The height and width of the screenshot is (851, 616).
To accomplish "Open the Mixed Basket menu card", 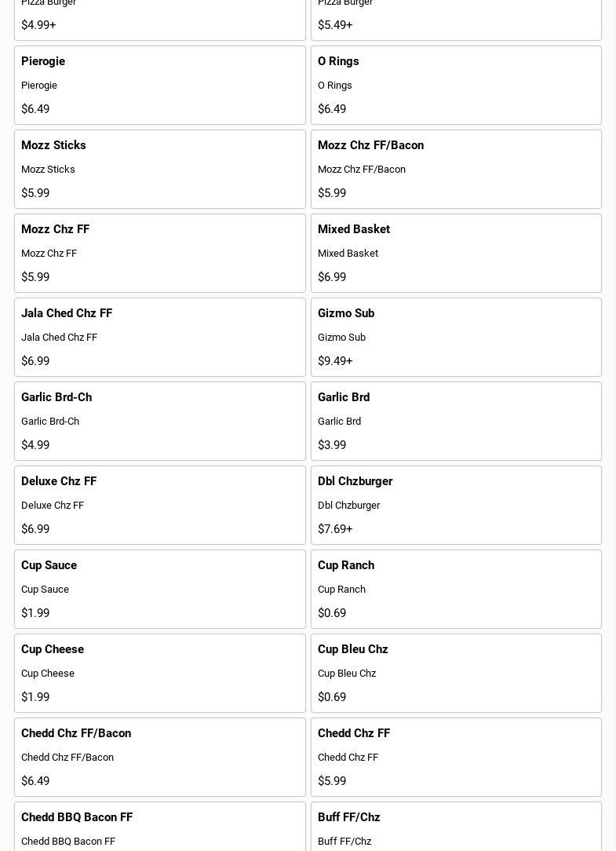I will coord(456,253).
